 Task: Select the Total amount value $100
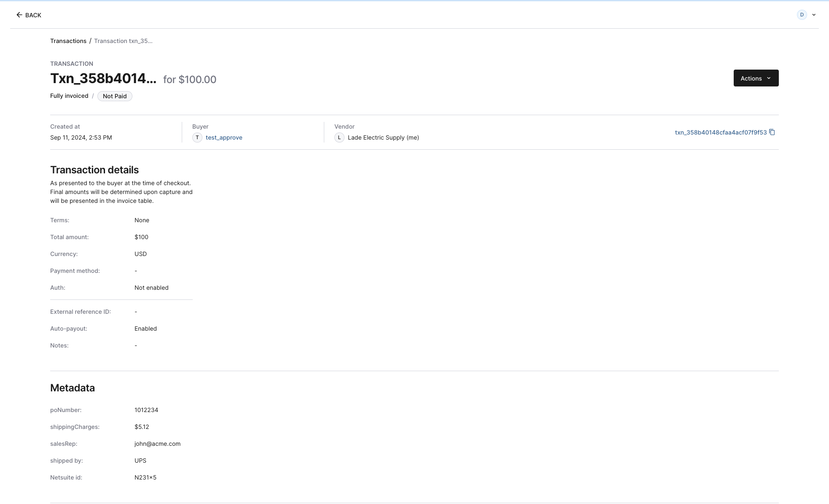coord(141,237)
